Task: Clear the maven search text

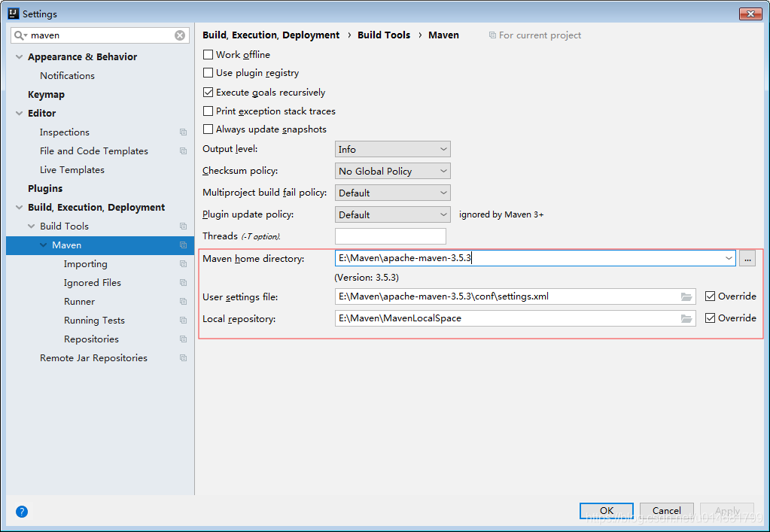Action: click(180, 35)
